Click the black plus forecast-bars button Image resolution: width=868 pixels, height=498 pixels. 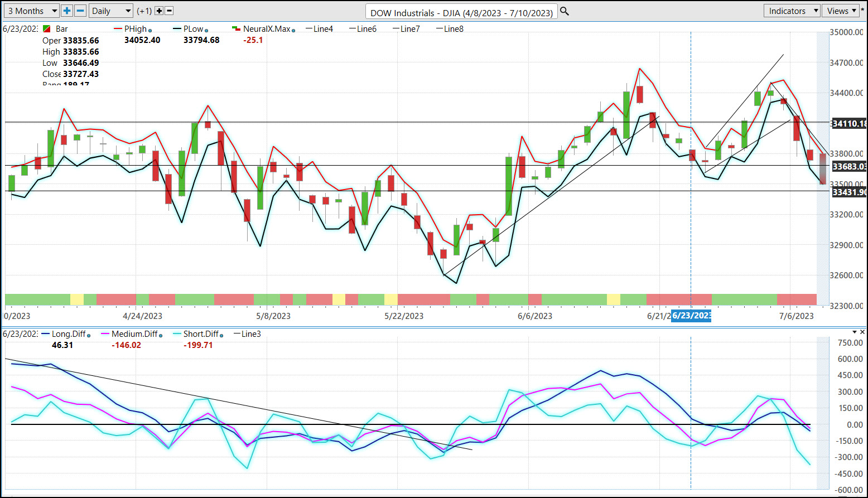point(159,11)
